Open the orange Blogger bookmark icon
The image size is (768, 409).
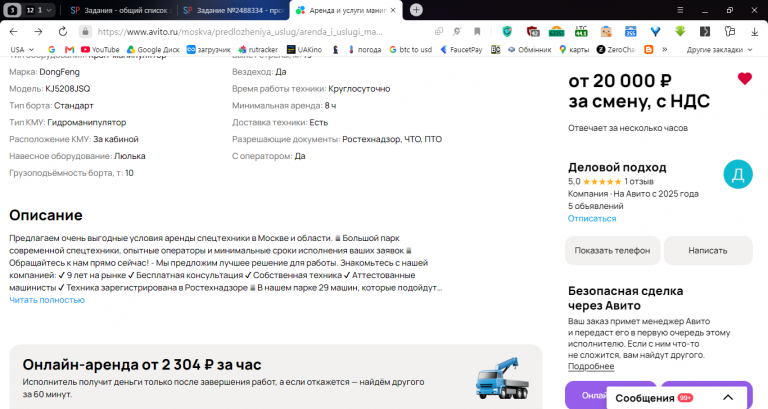648,49
